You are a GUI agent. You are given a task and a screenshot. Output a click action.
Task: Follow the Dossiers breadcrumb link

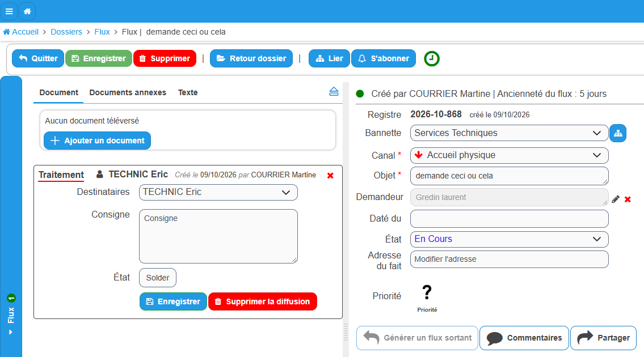pos(66,32)
